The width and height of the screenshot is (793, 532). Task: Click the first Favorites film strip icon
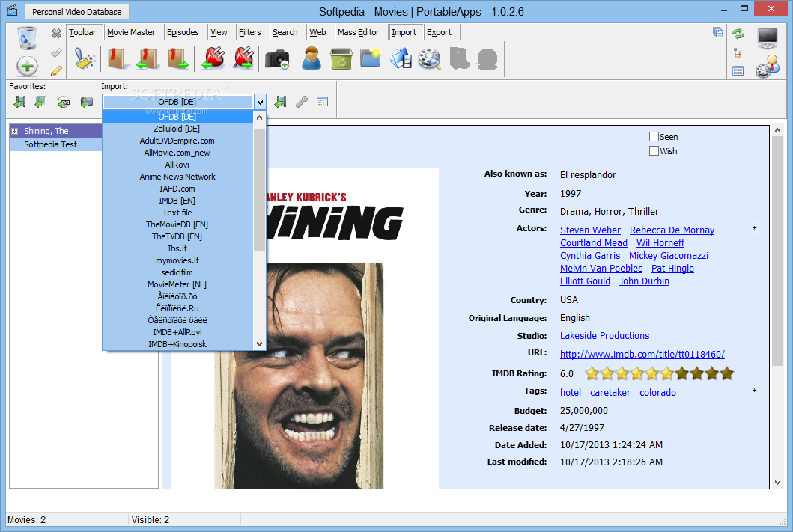pos(19,102)
